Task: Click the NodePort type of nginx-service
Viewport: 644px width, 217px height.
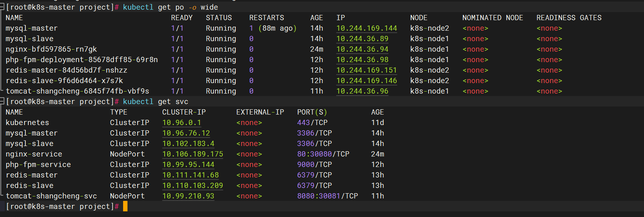Action: point(127,154)
